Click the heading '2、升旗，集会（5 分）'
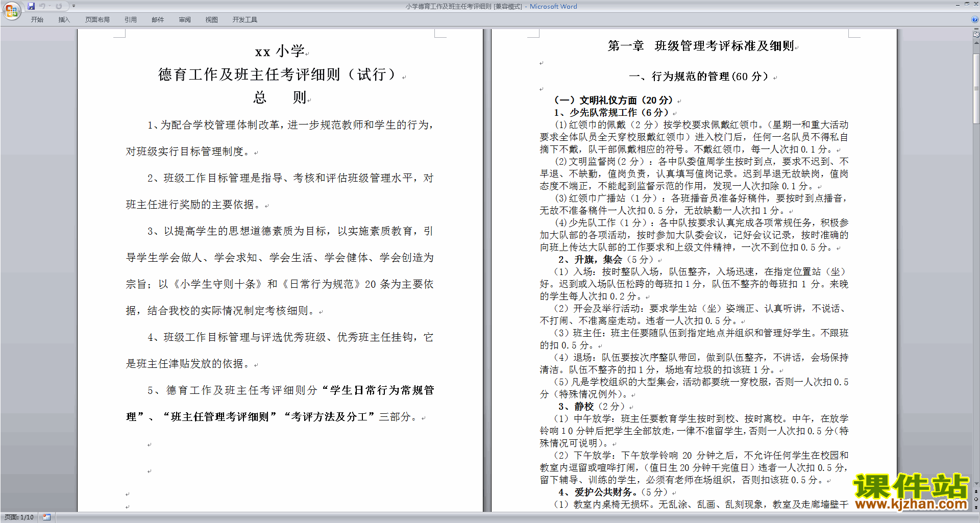Screen dimensions: 980x523 coord(607,260)
